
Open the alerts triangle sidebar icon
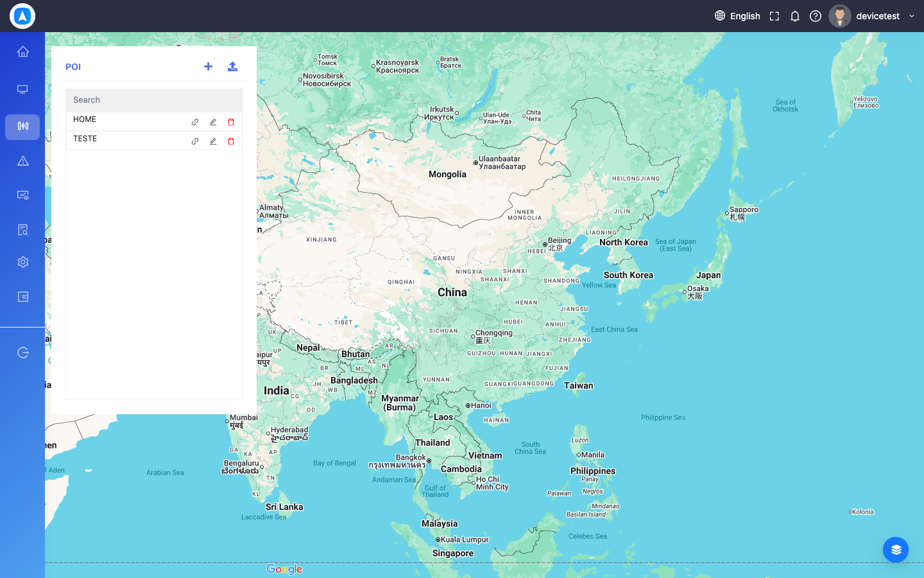[23, 161]
